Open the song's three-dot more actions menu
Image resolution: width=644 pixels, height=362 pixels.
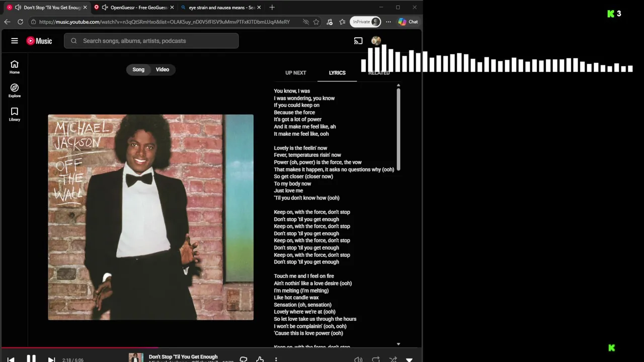point(276,359)
